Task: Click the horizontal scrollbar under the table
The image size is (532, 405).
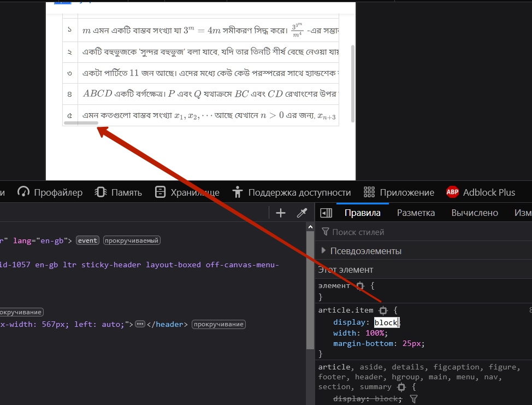Action: (x=81, y=123)
